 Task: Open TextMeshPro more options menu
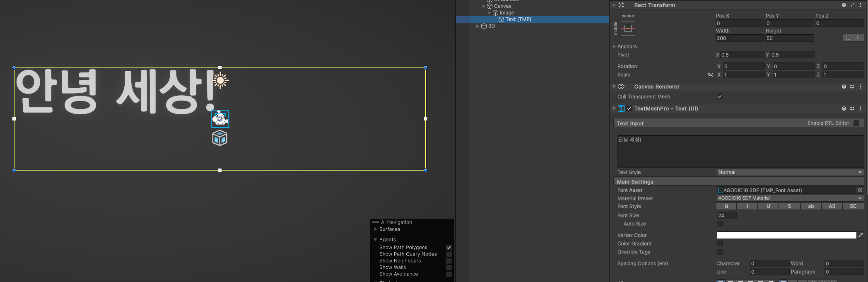(861, 108)
